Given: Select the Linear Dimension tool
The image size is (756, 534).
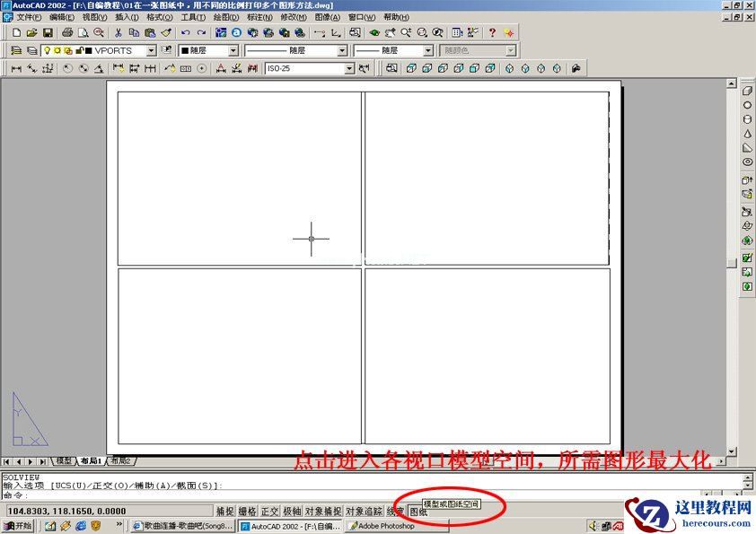Looking at the screenshot, I should pos(16,68).
